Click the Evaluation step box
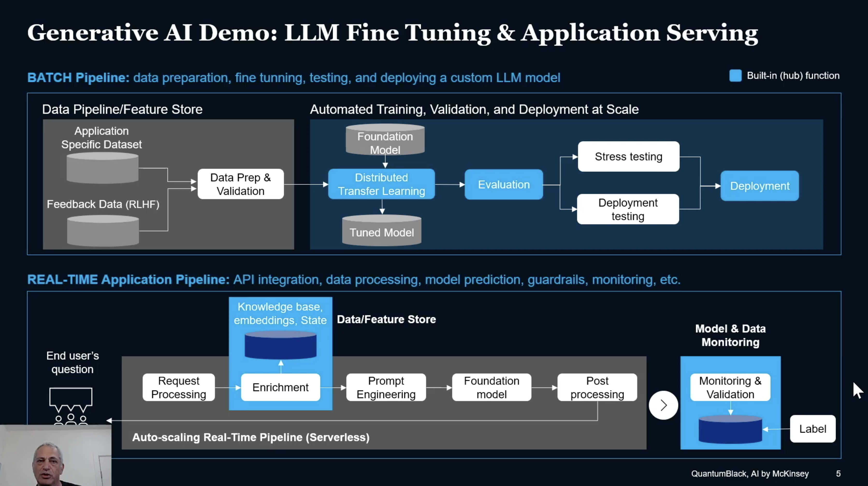This screenshot has width=868, height=486. [504, 185]
